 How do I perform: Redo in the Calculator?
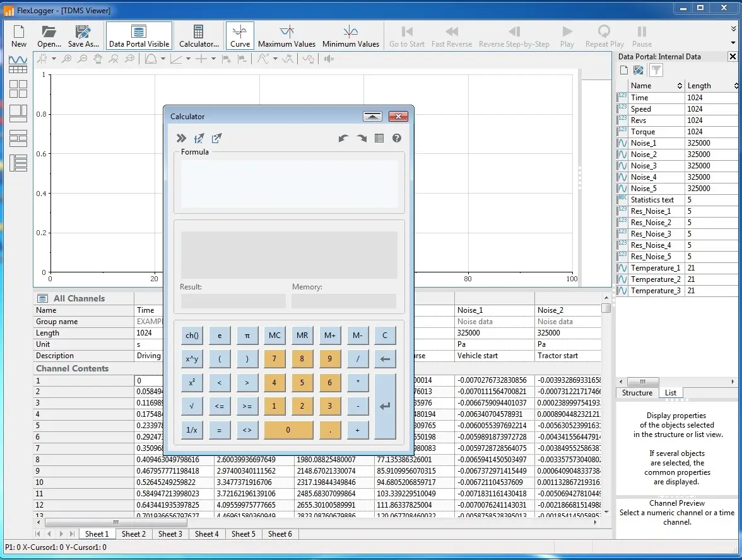coord(362,138)
